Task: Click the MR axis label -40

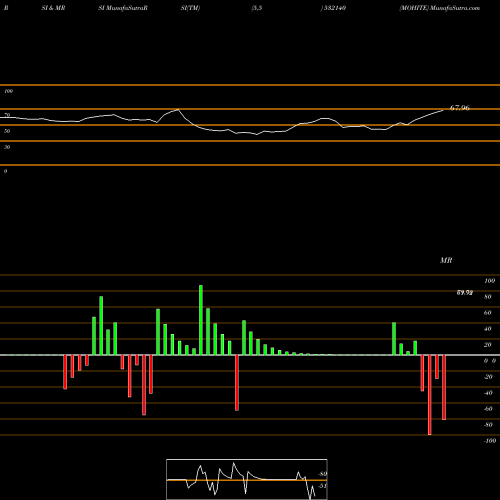Action: 488,393
